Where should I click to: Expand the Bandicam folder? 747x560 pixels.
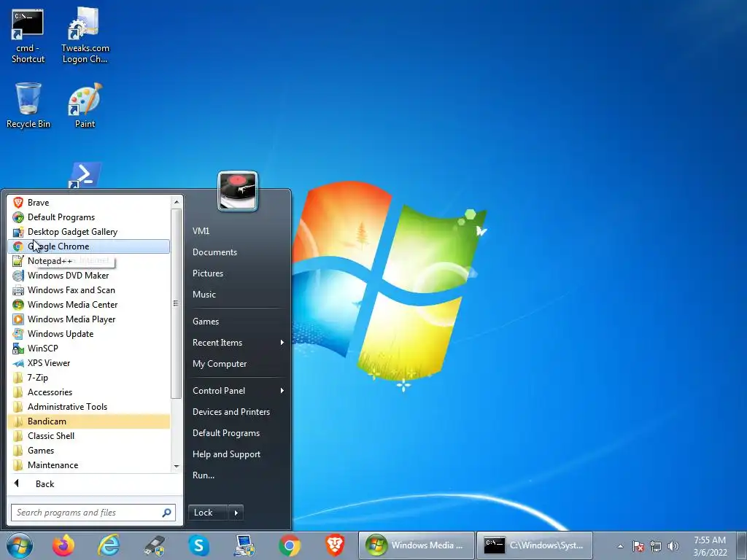(88, 421)
